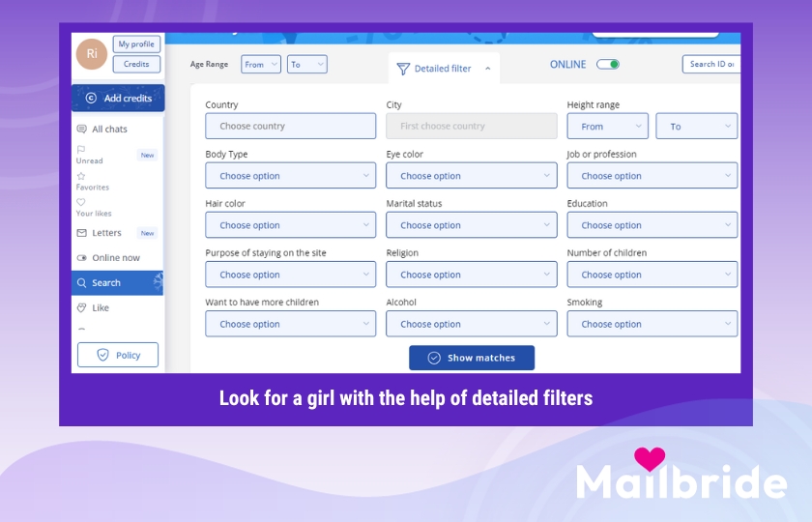Open the Height range To dropdown
This screenshot has height=522, width=812.
[697, 126]
